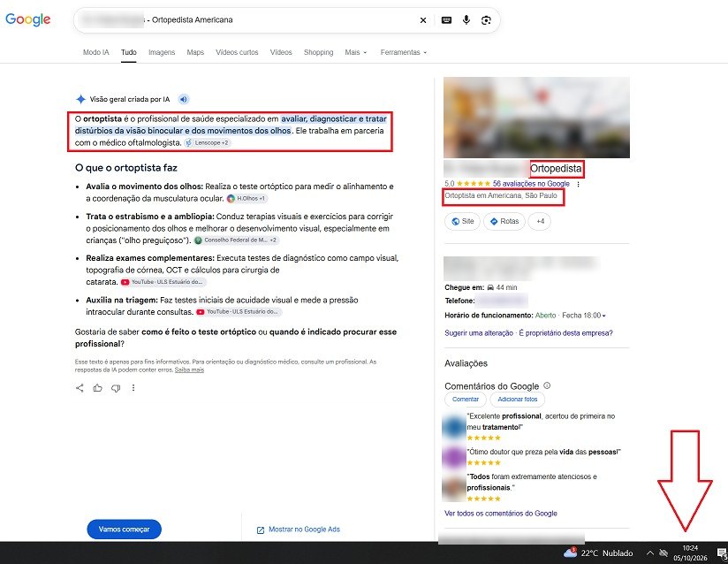The image size is (728, 564).
Task: Show hidden tray icons chevron
Action: tap(650, 553)
